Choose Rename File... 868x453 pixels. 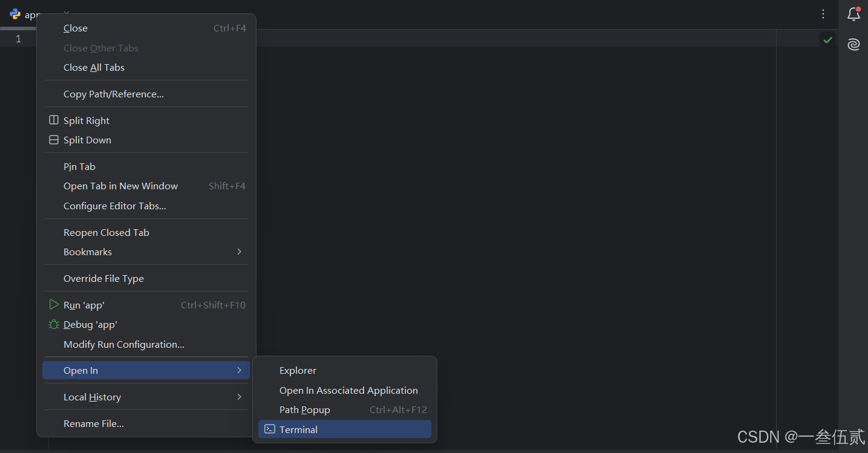(146, 423)
